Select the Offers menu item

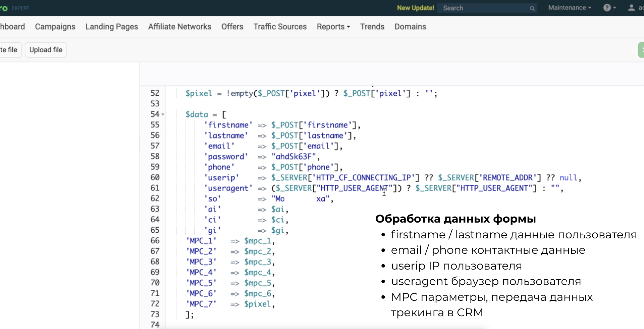point(232,27)
